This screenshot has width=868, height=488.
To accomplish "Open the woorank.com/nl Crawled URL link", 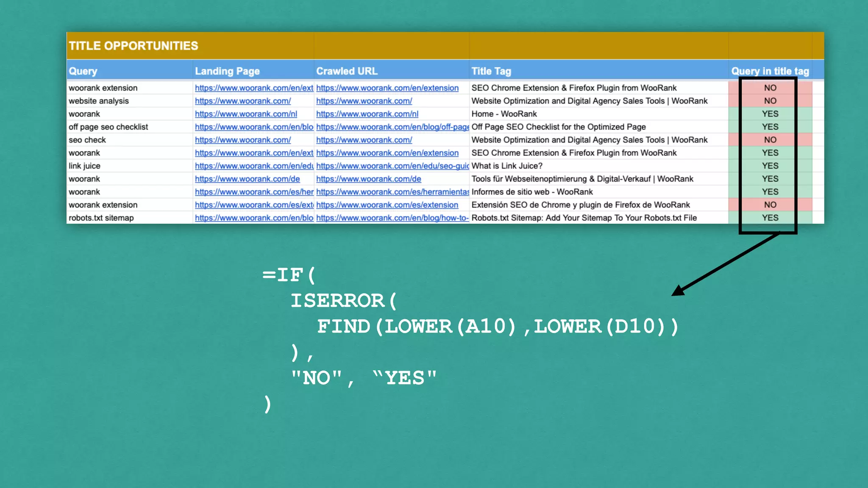I will [367, 114].
